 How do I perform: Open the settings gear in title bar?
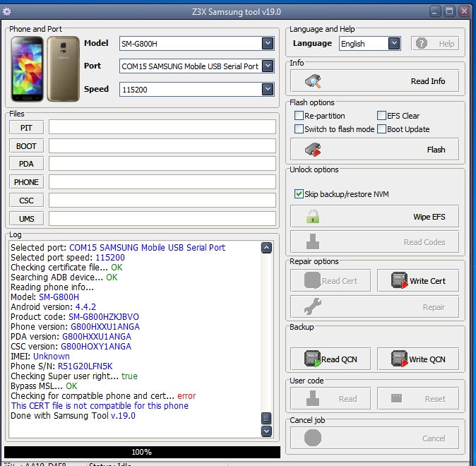click(x=7, y=12)
